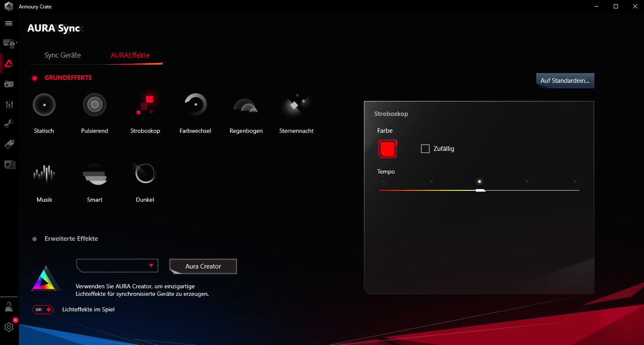Choose the Pulsierend effect icon
The image size is (644, 345).
pos(95,105)
